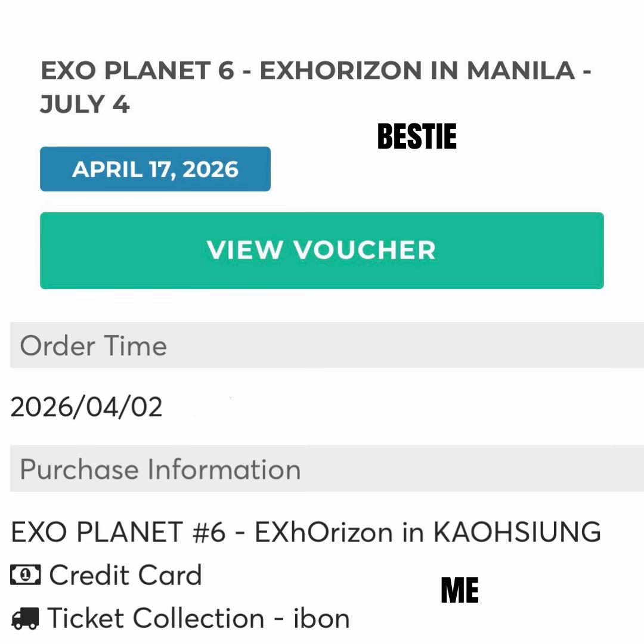644x644 pixels.
Task: Click the JULY 4 line of the title
Action: tap(85, 104)
